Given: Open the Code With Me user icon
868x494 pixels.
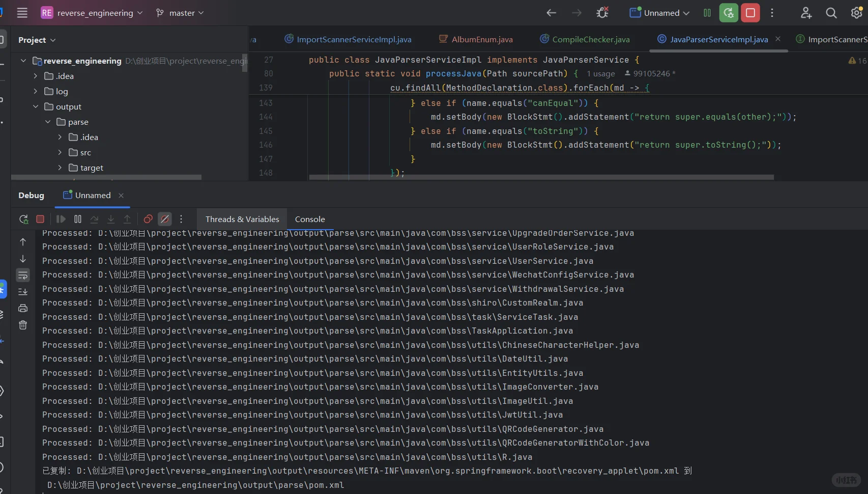Looking at the screenshot, I should pos(806,13).
